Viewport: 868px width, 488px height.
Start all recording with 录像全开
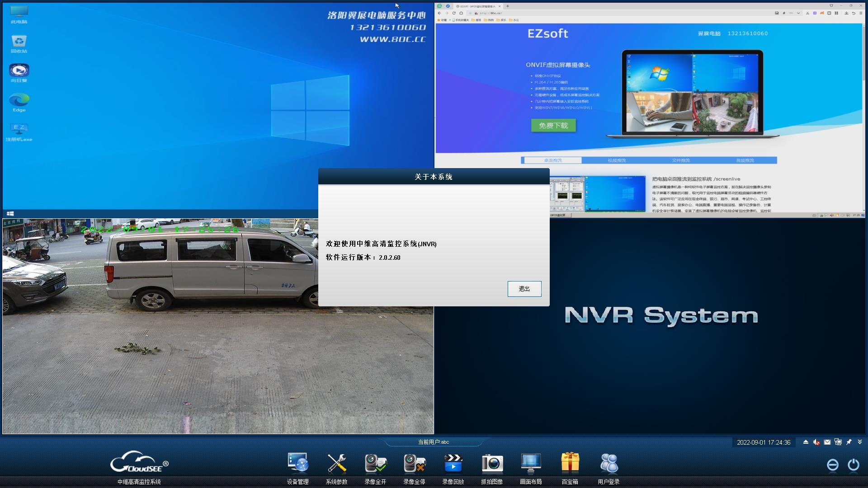pos(375,464)
